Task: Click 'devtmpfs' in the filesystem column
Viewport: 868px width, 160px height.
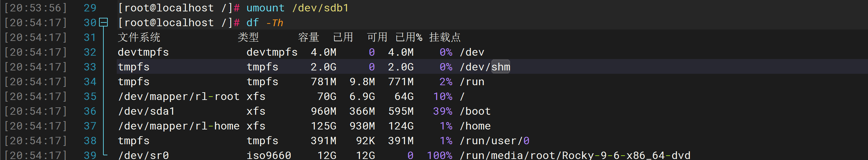Action: click(143, 52)
